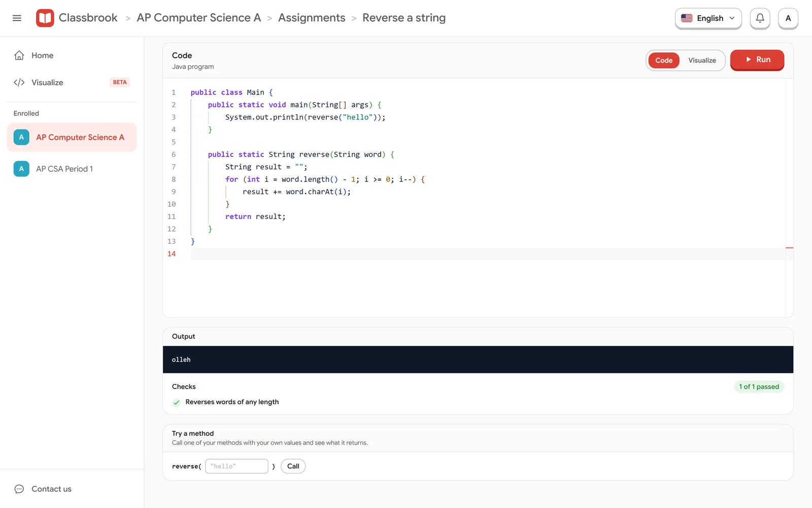Go to Home in the sidebar
The height and width of the screenshot is (508, 812).
[x=72, y=55]
